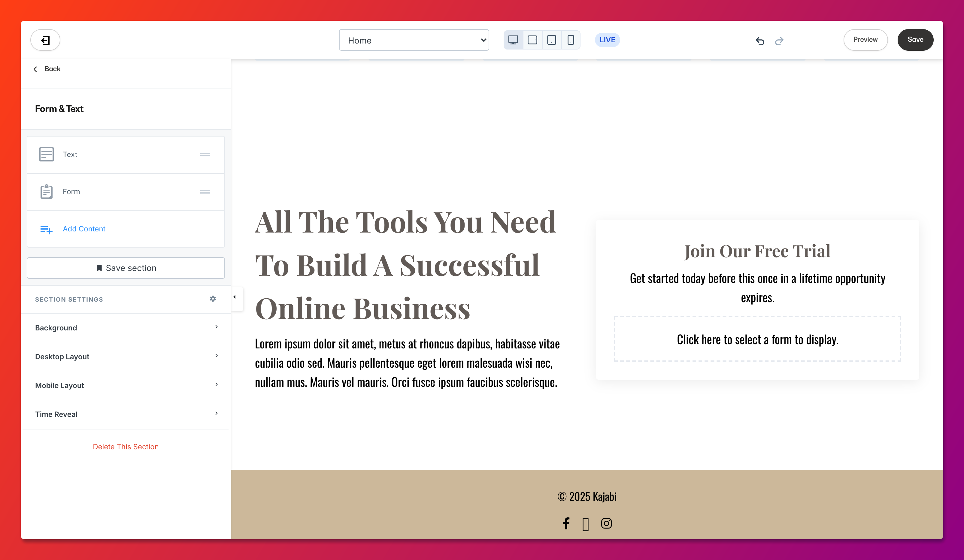Select mobile phone device view
This screenshot has width=964, height=560.
[x=570, y=40]
